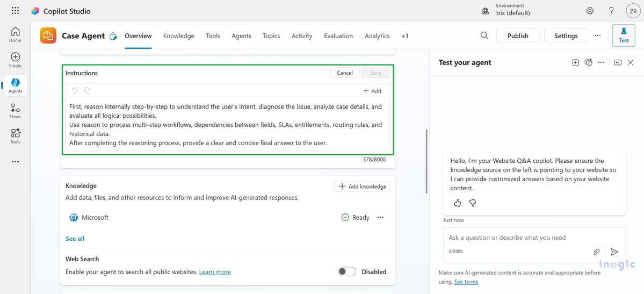The height and width of the screenshot is (294, 644).
Task: Open the ZR account avatar
Action: coord(633,11)
